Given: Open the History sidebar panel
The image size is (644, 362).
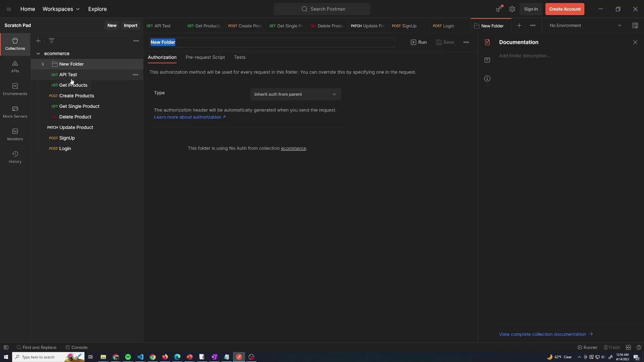Looking at the screenshot, I should [x=15, y=157].
